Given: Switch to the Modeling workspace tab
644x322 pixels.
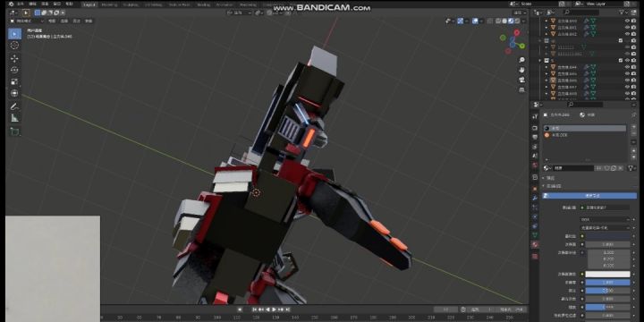Looking at the screenshot, I should [109, 5].
